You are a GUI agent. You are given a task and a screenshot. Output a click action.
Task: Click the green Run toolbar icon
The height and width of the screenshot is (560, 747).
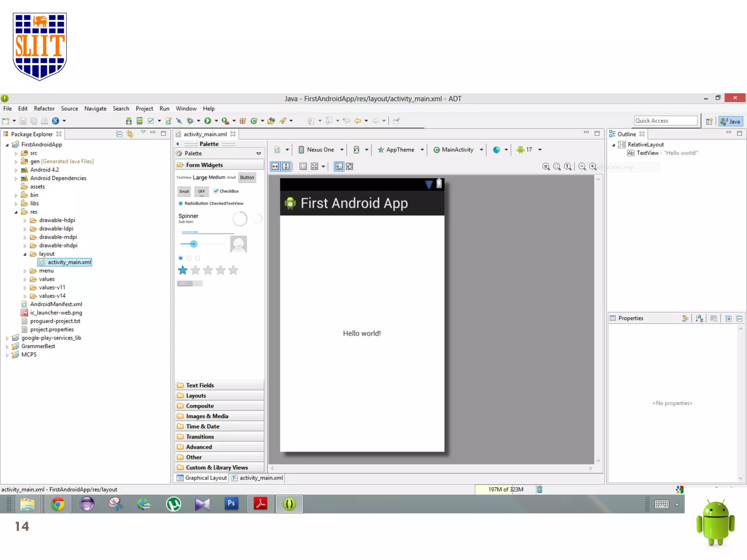coord(208,121)
